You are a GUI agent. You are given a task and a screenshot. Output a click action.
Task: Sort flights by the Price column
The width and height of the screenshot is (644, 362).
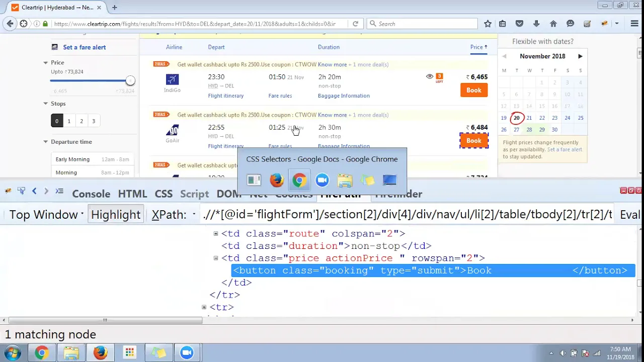478,47
